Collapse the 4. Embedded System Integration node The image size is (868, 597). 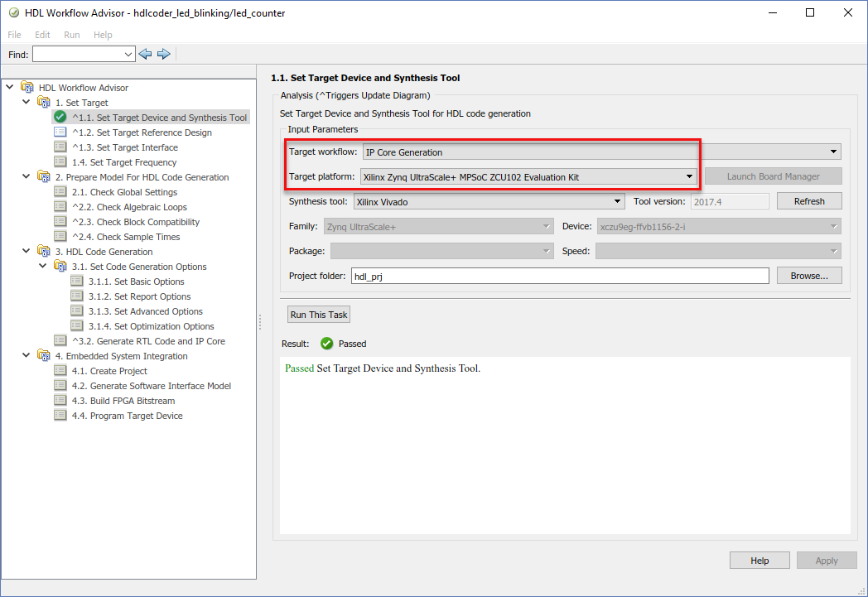pyautogui.click(x=26, y=356)
